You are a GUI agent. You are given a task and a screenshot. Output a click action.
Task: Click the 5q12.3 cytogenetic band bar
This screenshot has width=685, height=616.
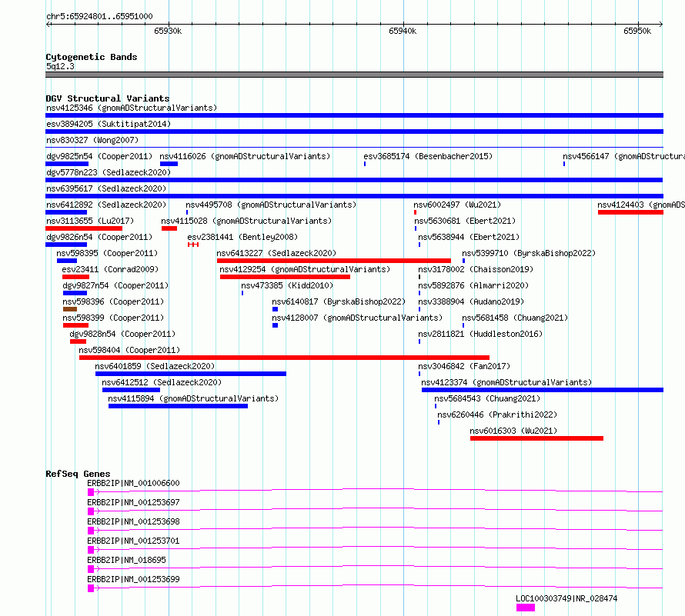point(354,75)
